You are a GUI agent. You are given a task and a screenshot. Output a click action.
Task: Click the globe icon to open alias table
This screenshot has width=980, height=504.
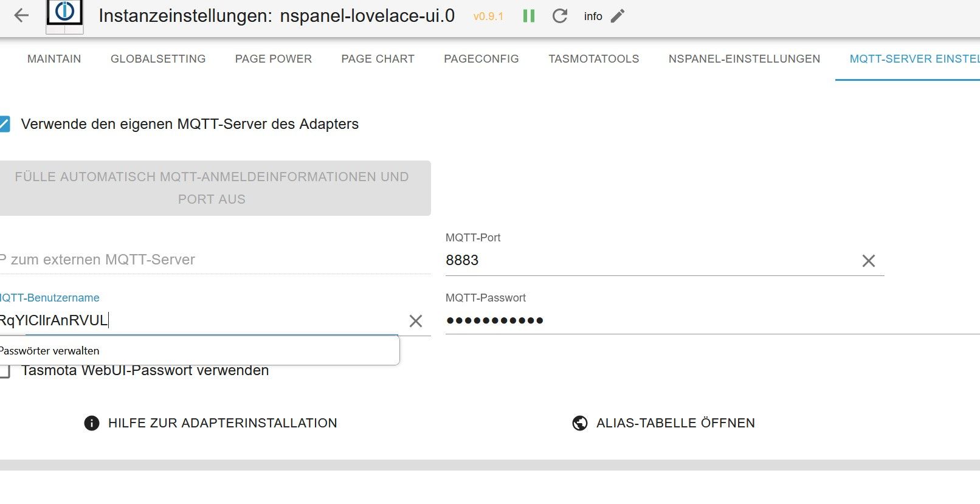coord(580,423)
